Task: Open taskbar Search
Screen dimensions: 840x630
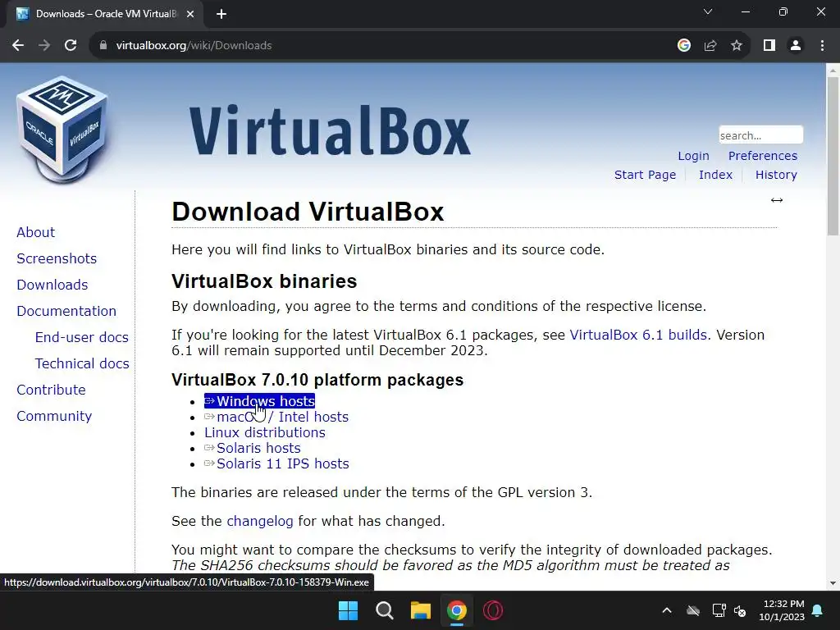Action: pyautogui.click(x=385, y=610)
